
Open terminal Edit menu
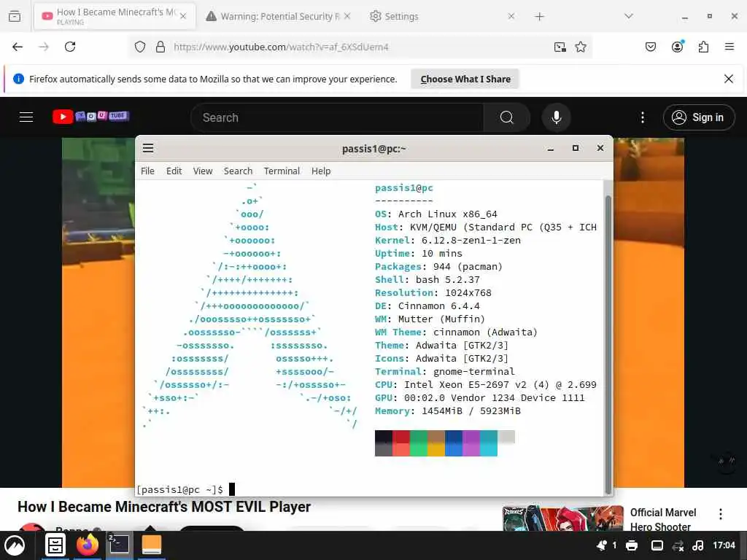coord(174,171)
